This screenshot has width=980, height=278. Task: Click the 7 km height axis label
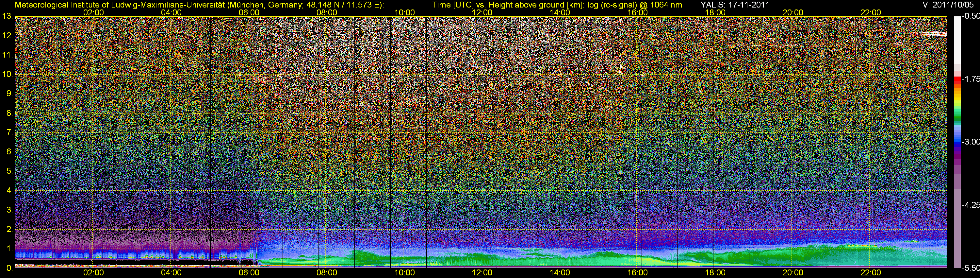9,132
